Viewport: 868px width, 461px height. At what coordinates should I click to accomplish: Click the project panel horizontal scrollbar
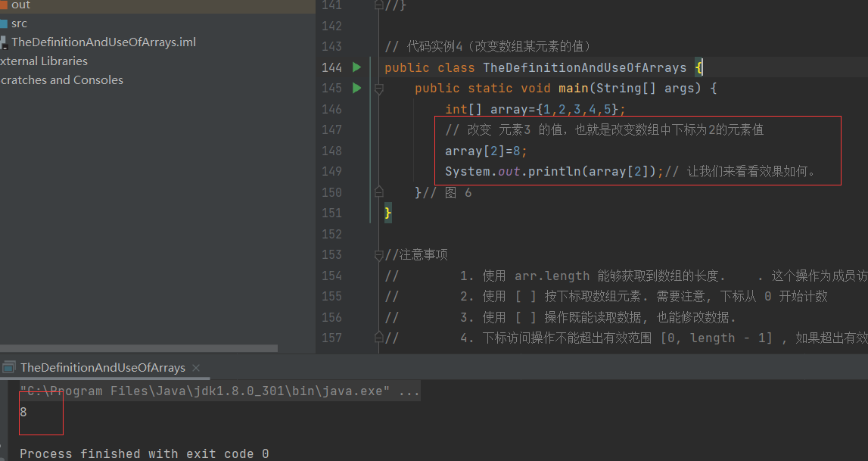[138, 348]
